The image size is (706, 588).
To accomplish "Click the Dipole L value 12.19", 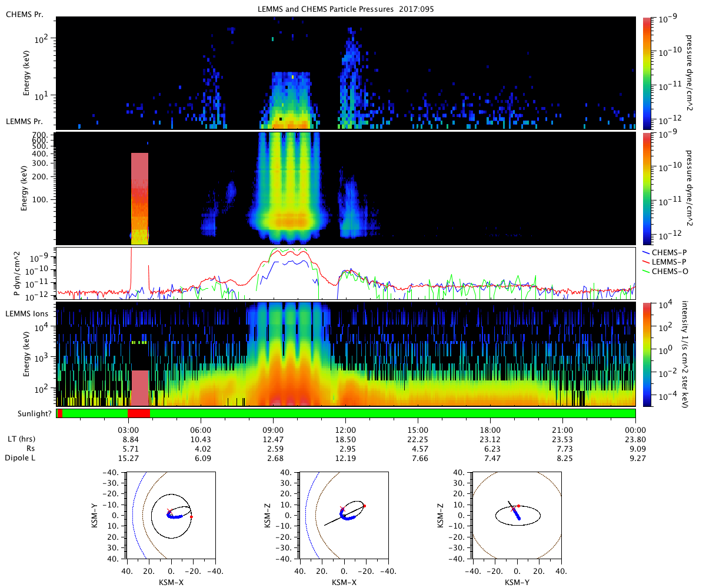I will click(x=346, y=457).
